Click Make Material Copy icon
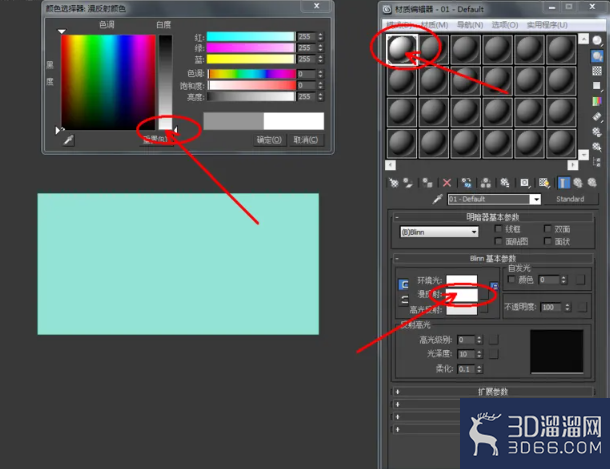The width and height of the screenshot is (610, 469). point(466,182)
